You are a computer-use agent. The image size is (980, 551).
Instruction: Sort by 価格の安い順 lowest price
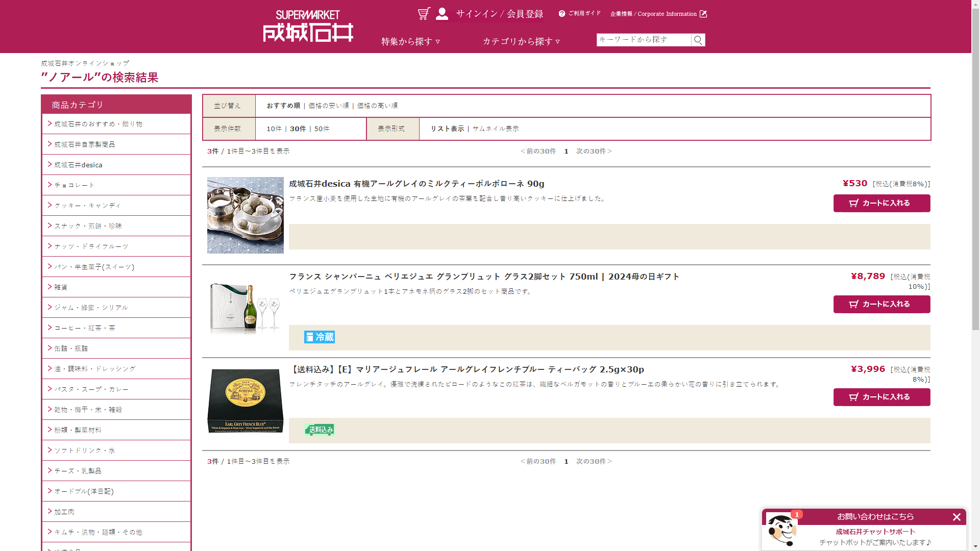328,106
